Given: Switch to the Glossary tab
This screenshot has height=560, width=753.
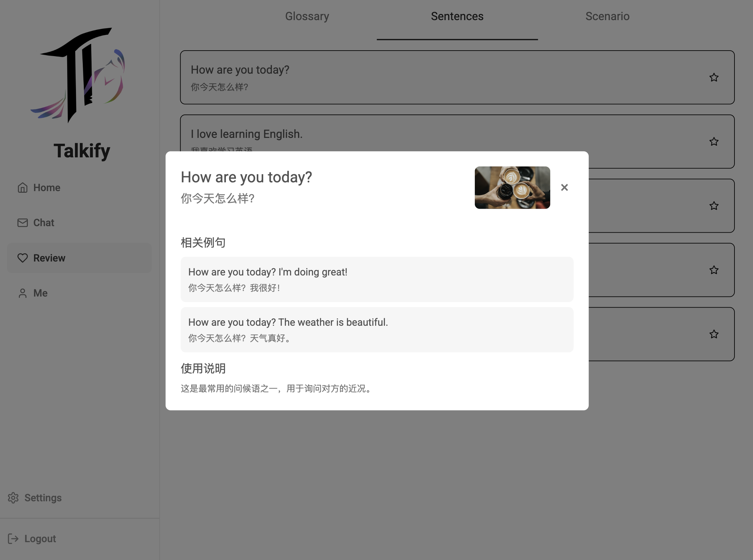Looking at the screenshot, I should [307, 16].
